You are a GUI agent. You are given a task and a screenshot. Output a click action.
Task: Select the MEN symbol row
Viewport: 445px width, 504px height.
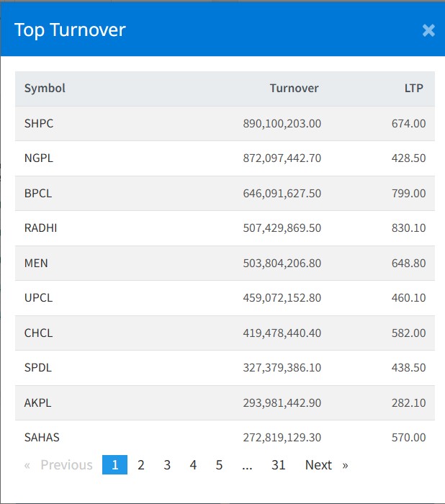(36, 264)
